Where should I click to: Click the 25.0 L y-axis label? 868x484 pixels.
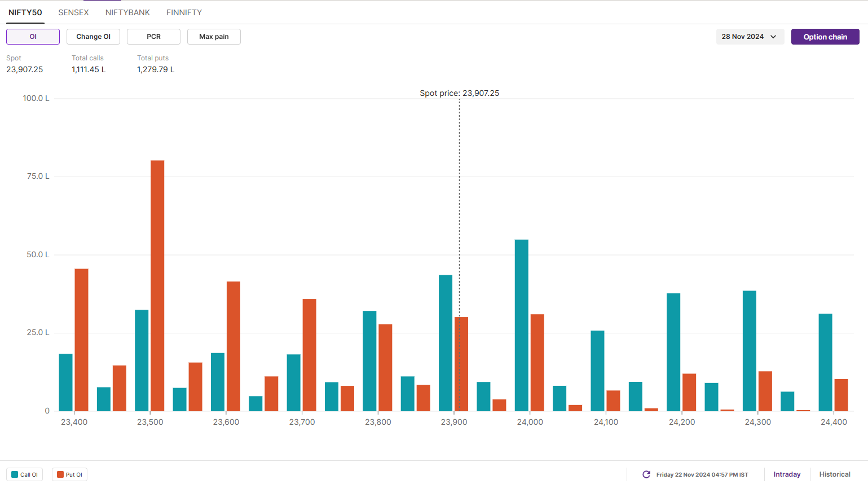point(38,332)
